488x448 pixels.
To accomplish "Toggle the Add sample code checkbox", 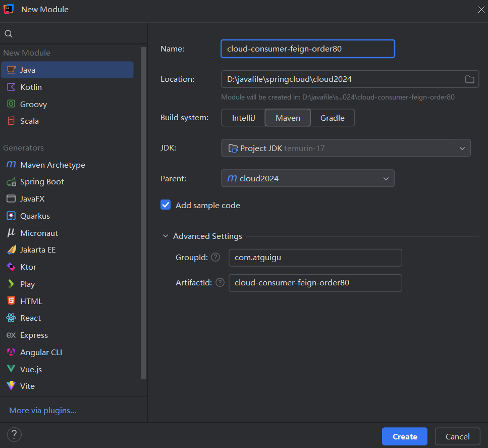I will click(166, 205).
